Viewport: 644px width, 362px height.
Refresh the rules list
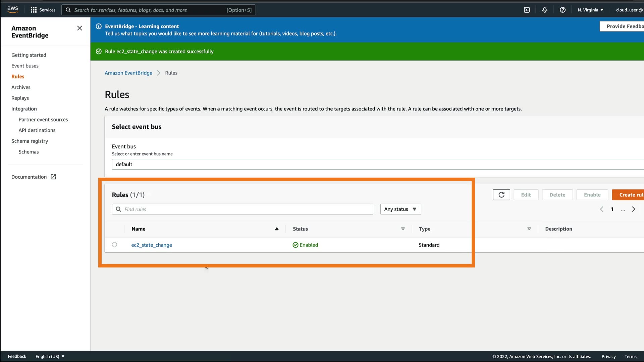pyautogui.click(x=501, y=195)
